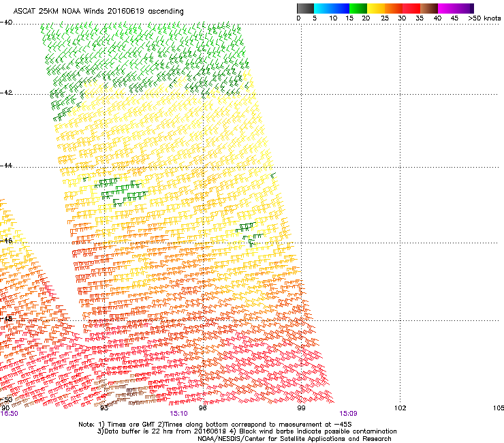This screenshot has height=443, width=504.
Task: Click the blue 10-15 knots legend swatch
Action: pyautogui.click(x=341, y=8)
